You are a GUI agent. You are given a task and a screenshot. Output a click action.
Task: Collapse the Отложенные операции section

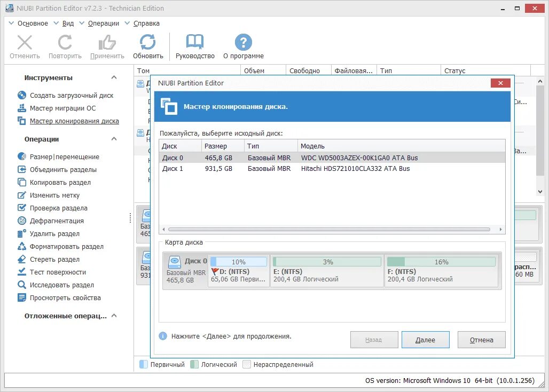click(114, 316)
